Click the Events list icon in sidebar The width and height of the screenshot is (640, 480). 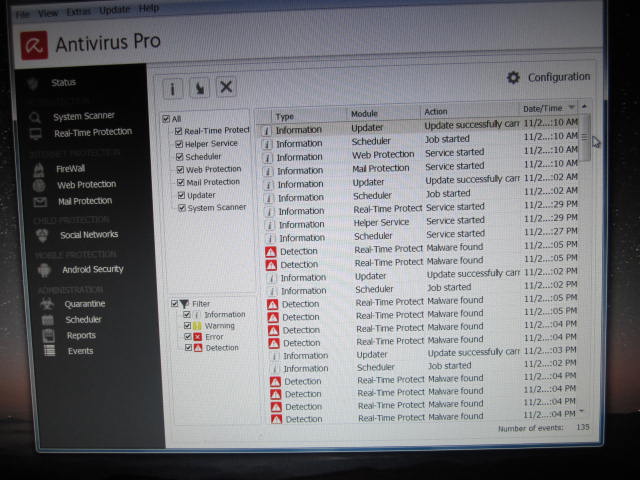click(x=50, y=351)
